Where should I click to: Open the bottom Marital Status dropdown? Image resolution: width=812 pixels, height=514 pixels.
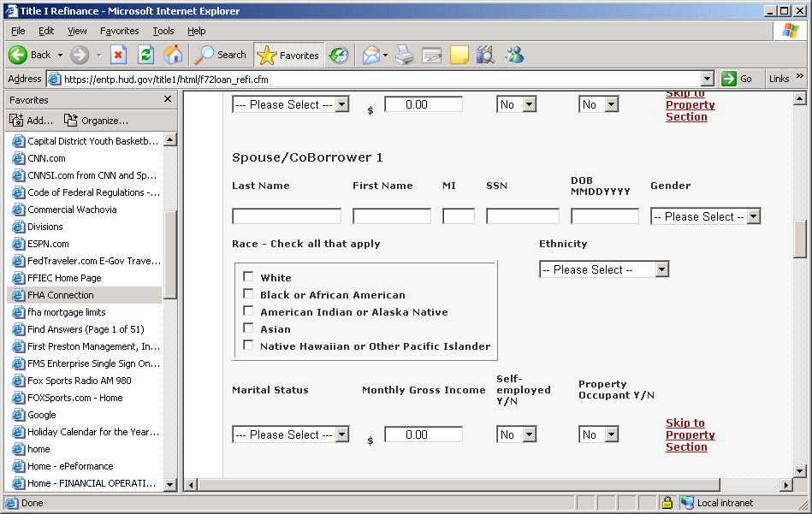coord(290,434)
